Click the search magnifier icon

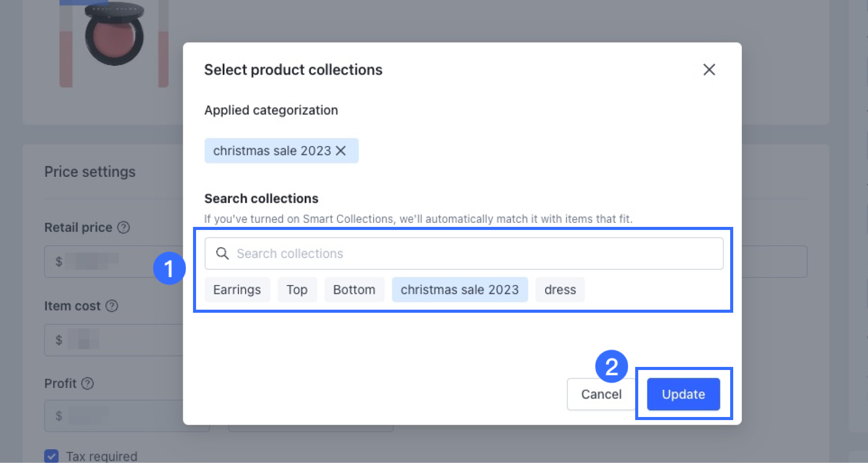pyautogui.click(x=222, y=253)
